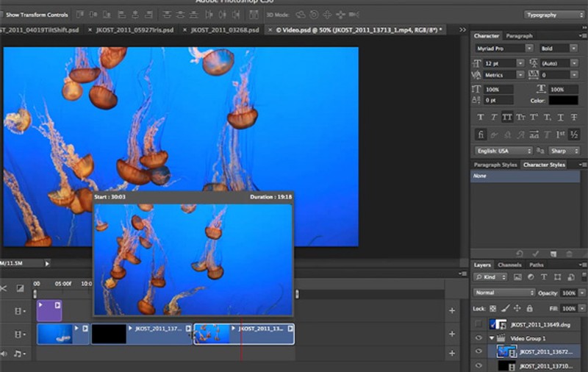Toggle the All Caps (TT) button
This screenshot has width=588, height=372.
(x=507, y=118)
